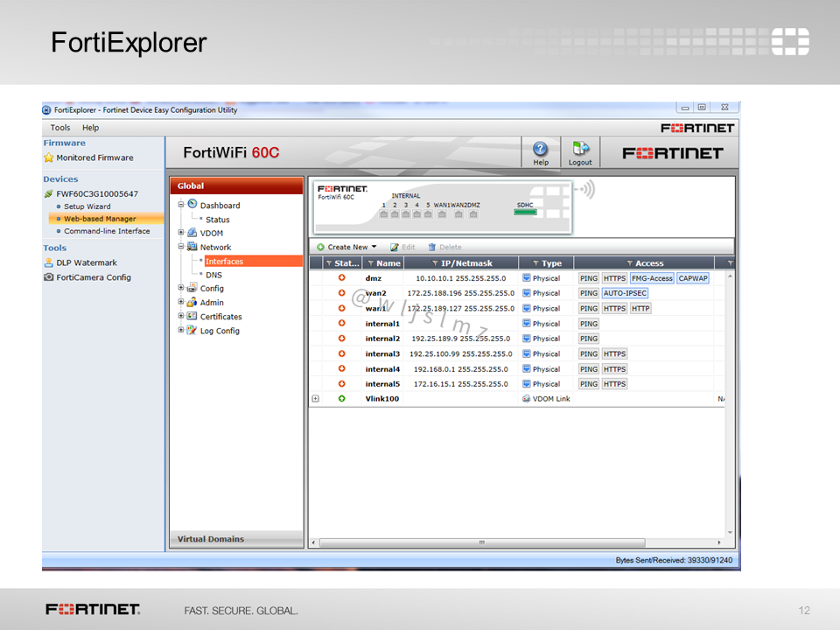Expand the Certificates tree node

(181, 316)
